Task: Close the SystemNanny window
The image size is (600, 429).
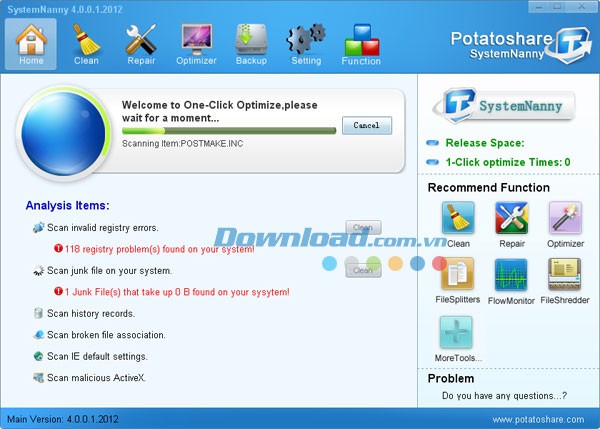Action: [x=582, y=7]
